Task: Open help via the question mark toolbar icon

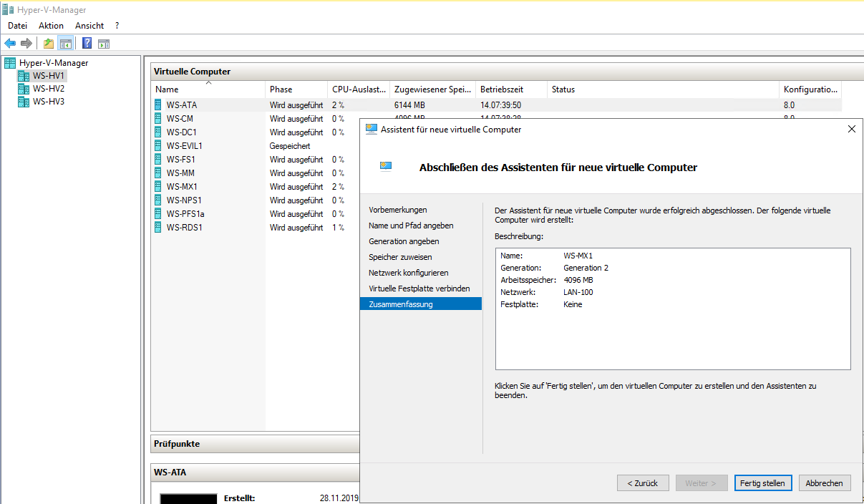Action: click(x=87, y=43)
